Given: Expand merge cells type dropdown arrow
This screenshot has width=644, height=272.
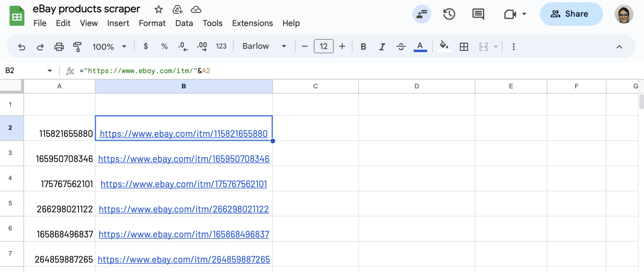Looking at the screenshot, I should pos(496,47).
